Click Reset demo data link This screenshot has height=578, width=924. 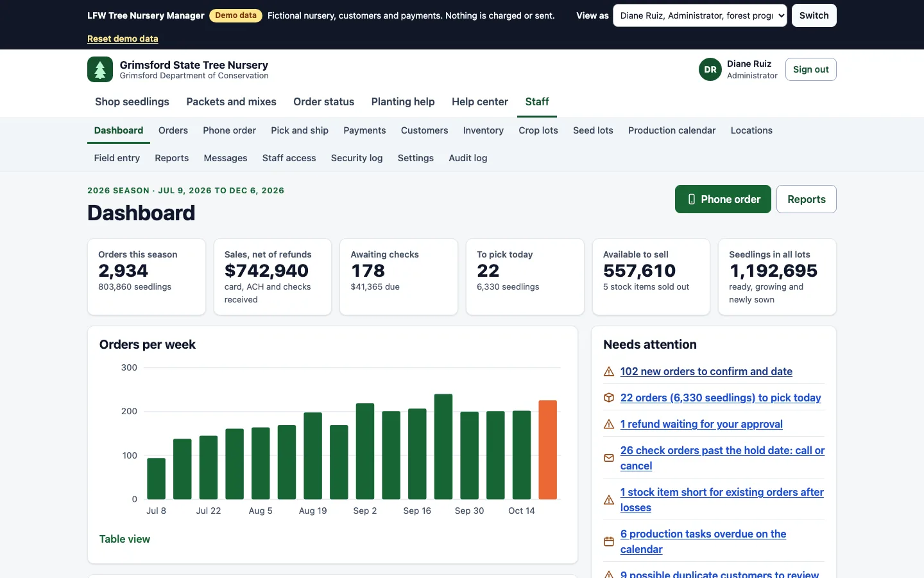click(123, 39)
